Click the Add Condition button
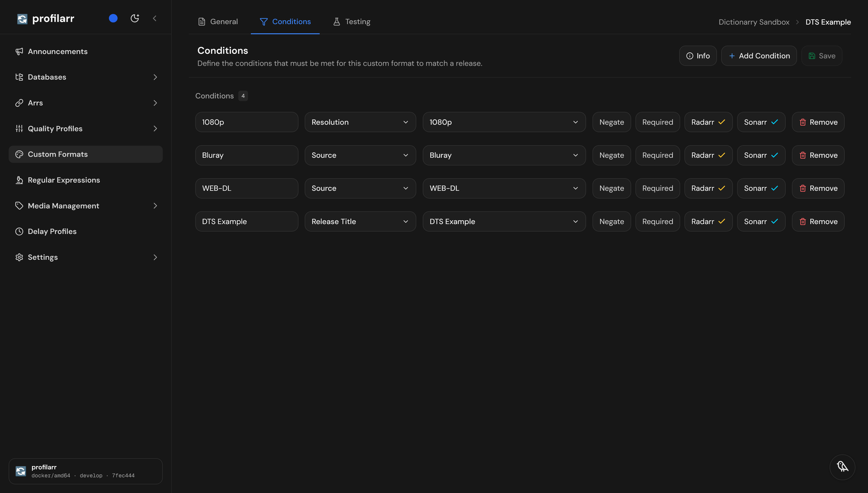This screenshot has height=493, width=868. [x=759, y=56]
